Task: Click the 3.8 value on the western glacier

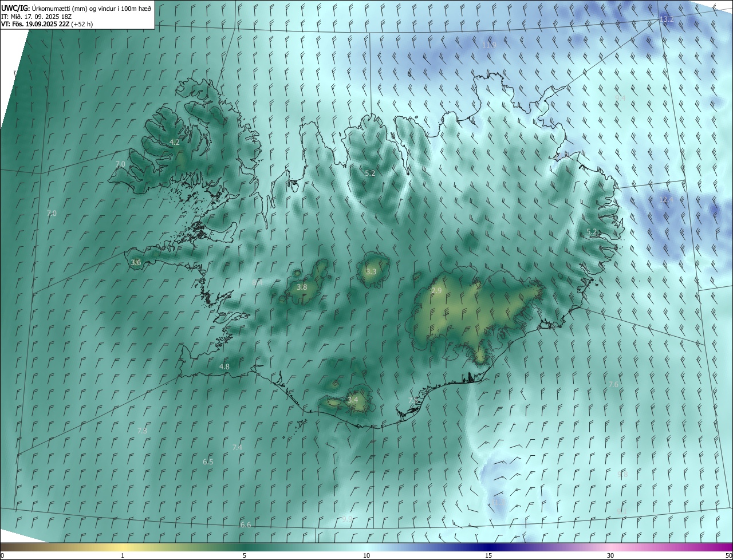Action: point(302,287)
